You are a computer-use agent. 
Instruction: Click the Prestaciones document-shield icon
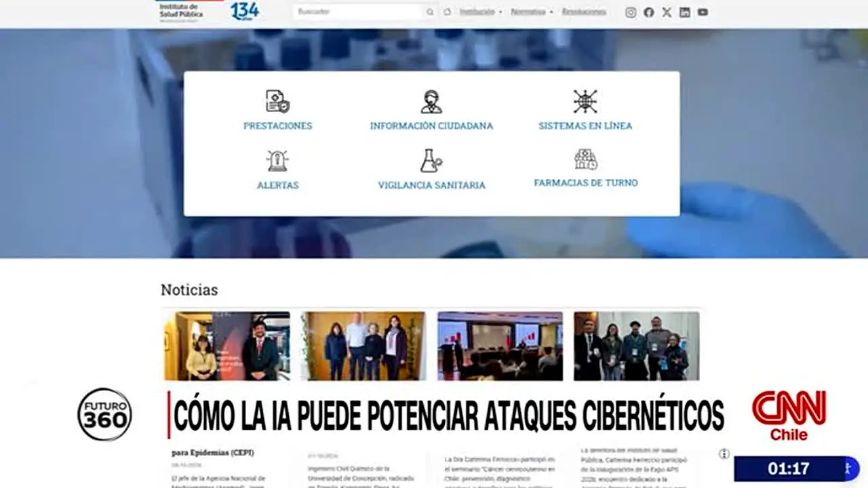(277, 102)
